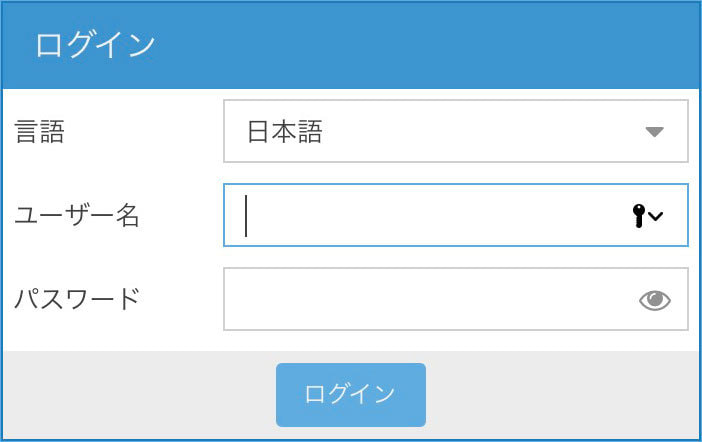Image resolution: width=702 pixels, height=442 pixels.
Task: Click the gray footer bar beside login button
Action: [560, 395]
